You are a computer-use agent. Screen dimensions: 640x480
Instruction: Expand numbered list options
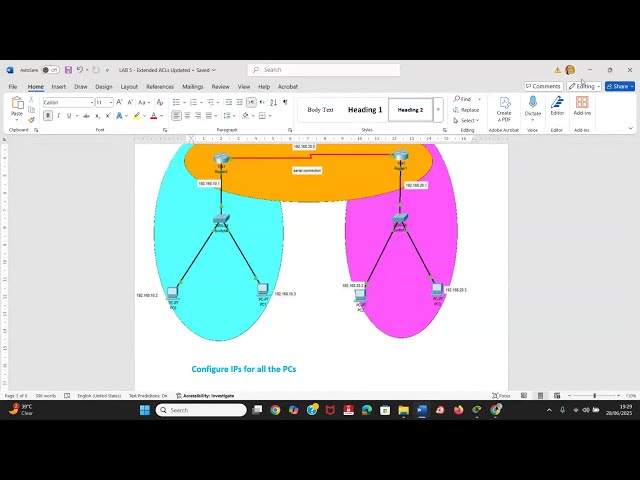point(201,102)
